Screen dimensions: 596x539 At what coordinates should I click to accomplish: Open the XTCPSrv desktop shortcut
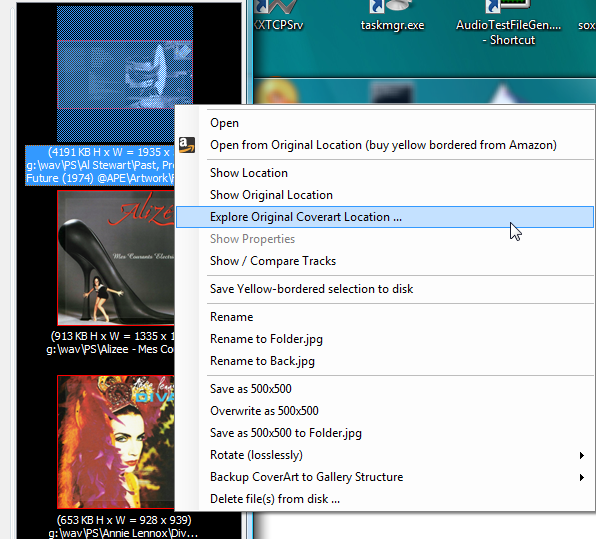pos(279,16)
